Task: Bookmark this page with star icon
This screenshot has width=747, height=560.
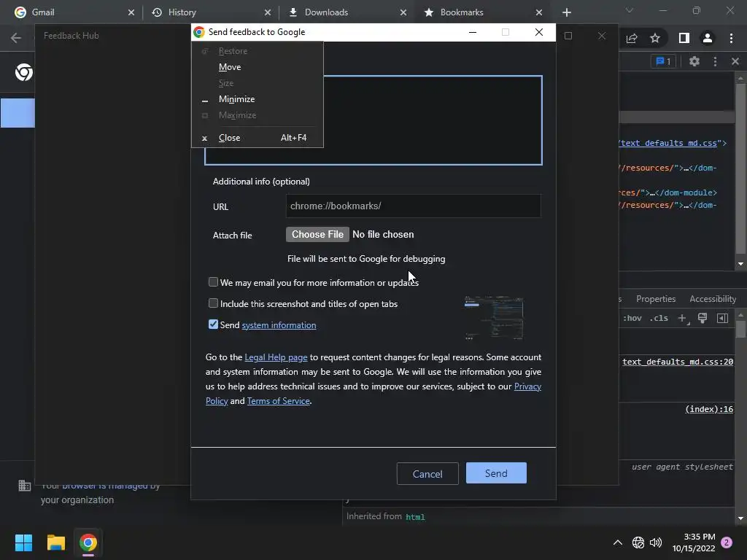Action: (655, 38)
